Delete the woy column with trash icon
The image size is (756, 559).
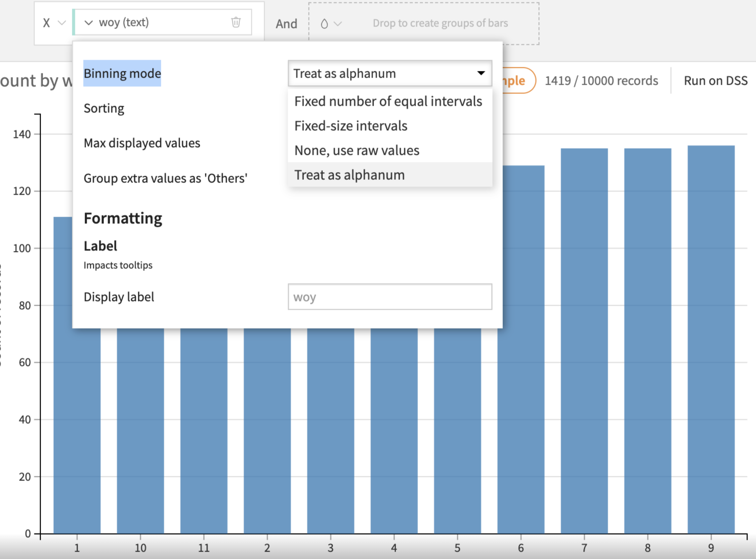tap(236, 22)
